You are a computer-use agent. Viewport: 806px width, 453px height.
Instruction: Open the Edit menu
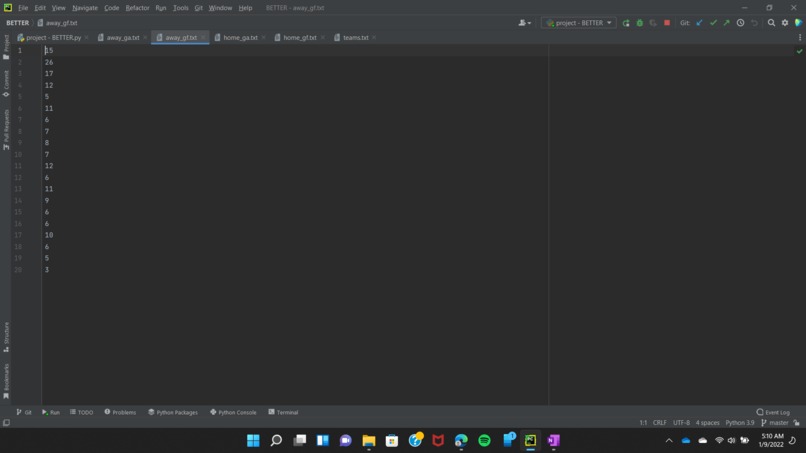pyautogui.click(x=40, y=8)
